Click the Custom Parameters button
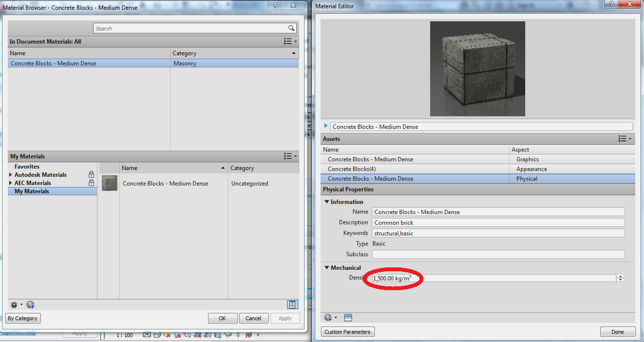The width and height of the screenshot is (644, 342). (348, 332)
